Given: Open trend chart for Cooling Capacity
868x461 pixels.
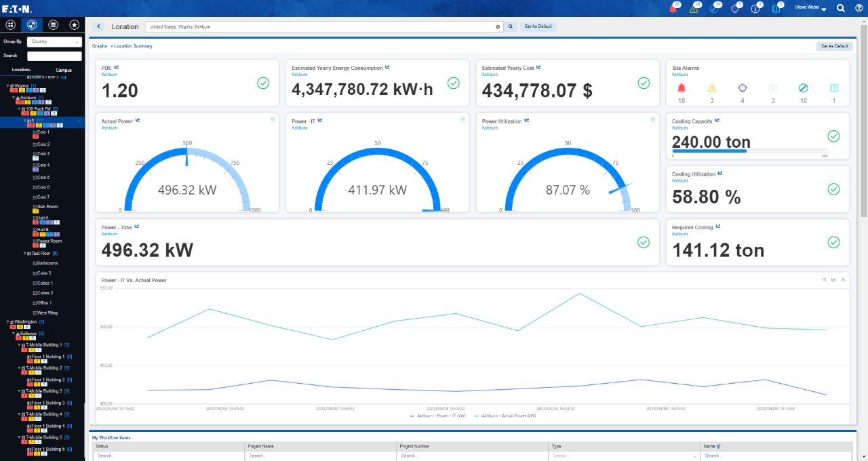Looking at the screenshot, I should 717,120.
